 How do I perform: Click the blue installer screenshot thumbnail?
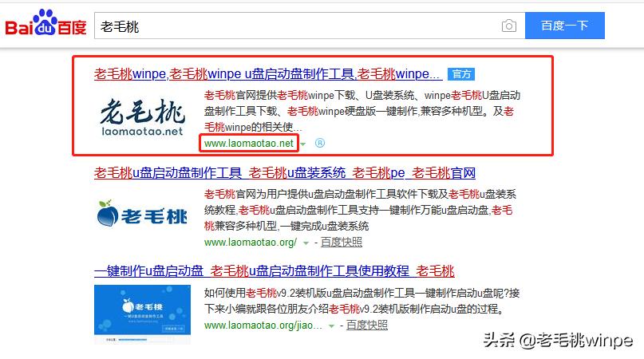point(142,314)
